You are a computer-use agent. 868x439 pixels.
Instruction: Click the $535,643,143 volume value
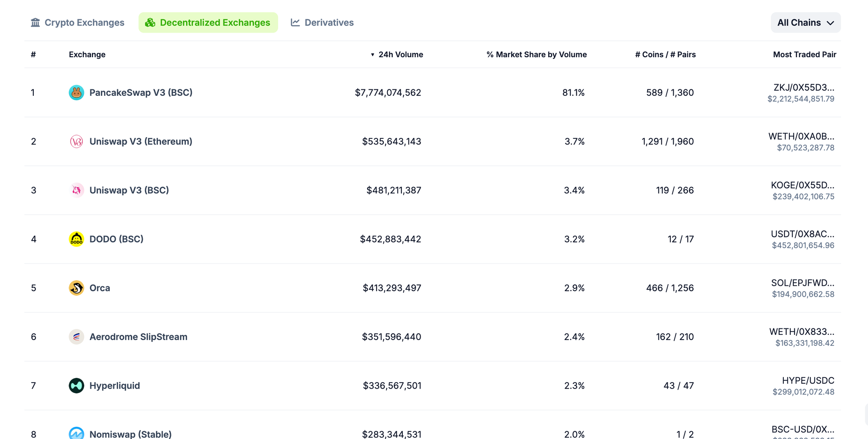tap(391, 141)
